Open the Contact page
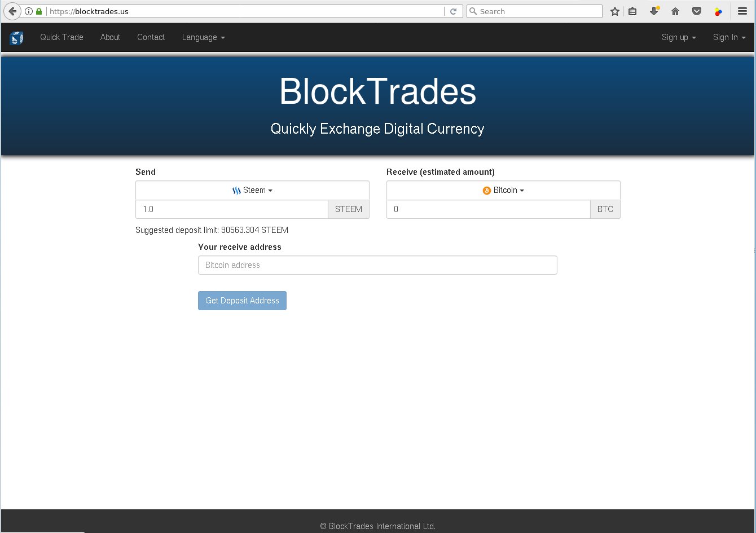The width and height of the screenshot is (756, 533). [151, 37]
